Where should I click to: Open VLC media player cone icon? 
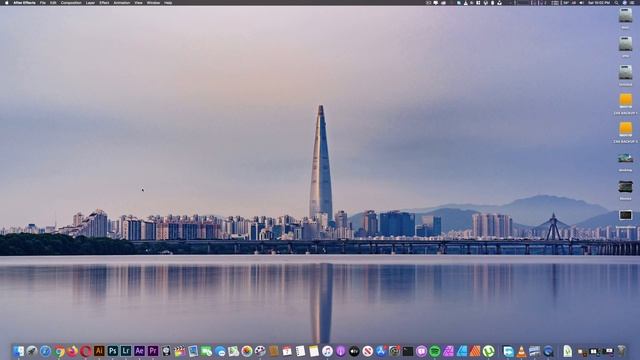(521, 351)
